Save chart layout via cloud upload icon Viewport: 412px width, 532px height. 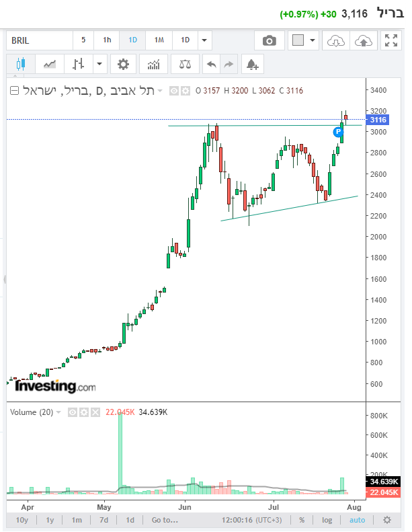pos(363,41)
